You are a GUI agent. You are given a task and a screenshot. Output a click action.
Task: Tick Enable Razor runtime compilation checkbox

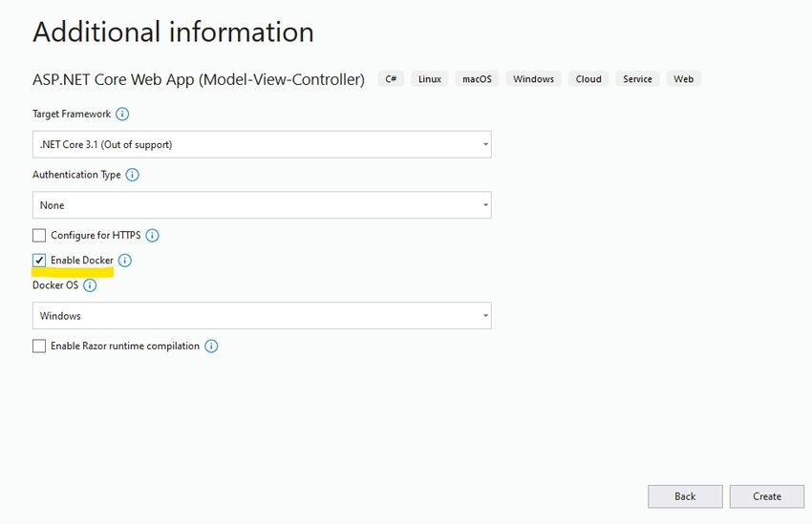pyautogui.click(x=39, y=346)
